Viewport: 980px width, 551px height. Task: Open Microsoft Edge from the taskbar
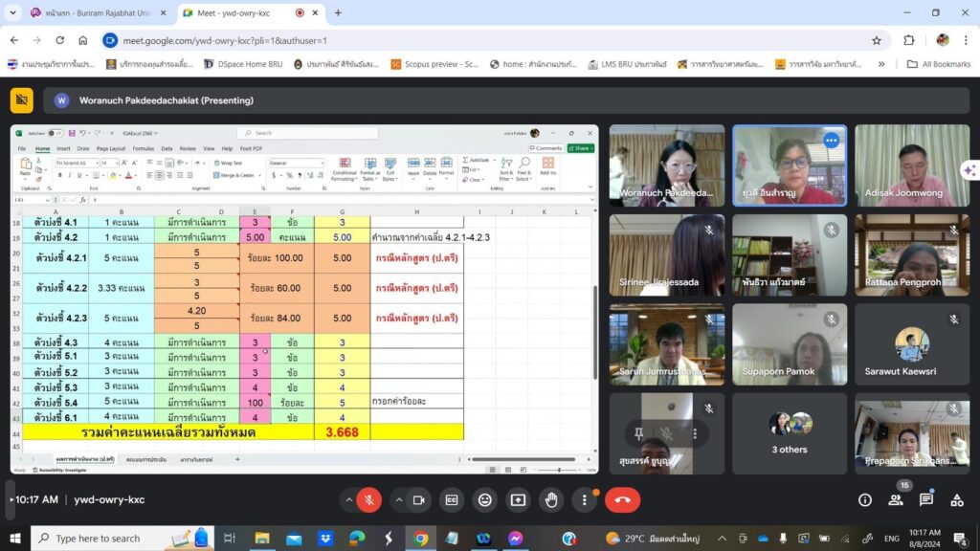357,538
